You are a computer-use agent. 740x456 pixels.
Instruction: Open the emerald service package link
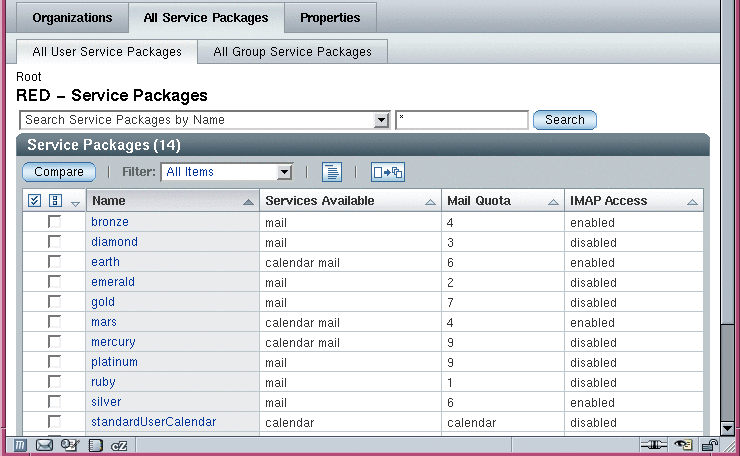(x=113, y=282)
